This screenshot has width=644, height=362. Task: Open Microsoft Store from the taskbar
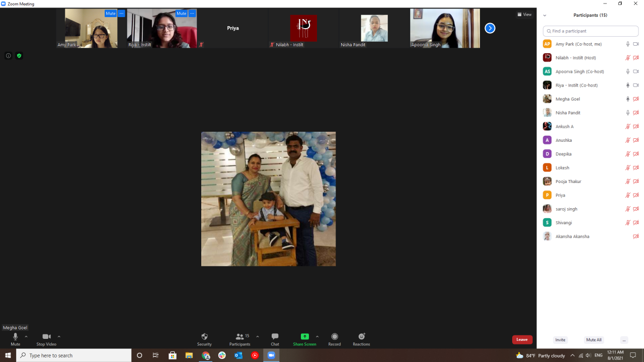click(x=173, y=355)
